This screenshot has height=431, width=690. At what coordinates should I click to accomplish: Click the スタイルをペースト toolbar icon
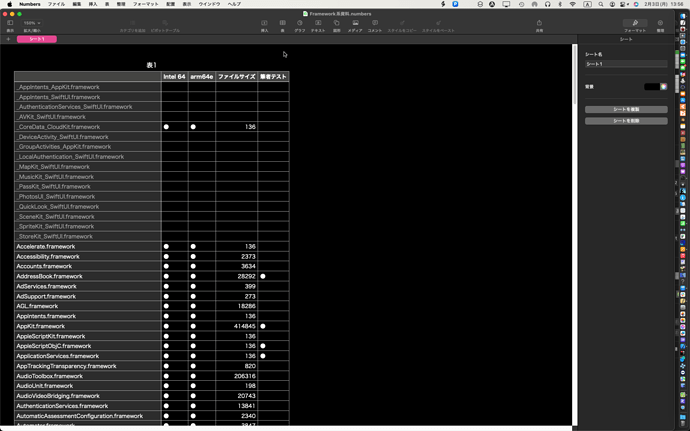[x=438, y=23]
